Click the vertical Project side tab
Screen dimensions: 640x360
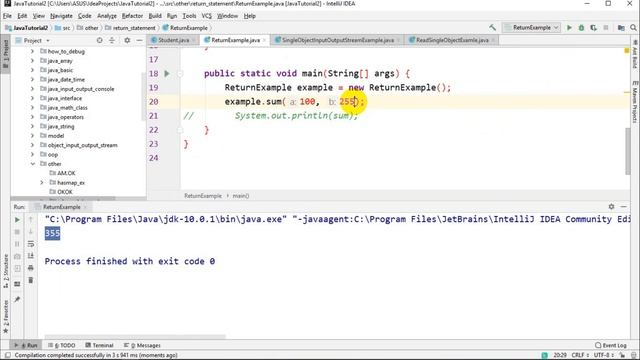click(x=5, y=54)
